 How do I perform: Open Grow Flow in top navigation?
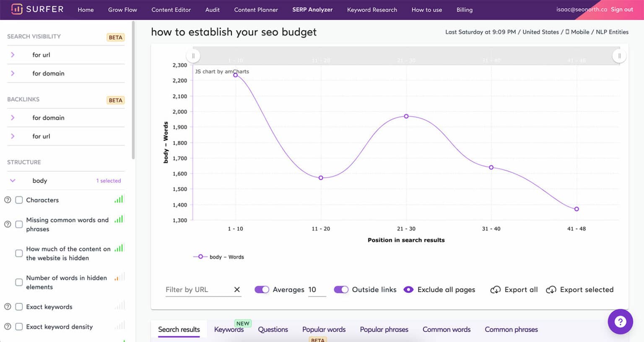122,10
